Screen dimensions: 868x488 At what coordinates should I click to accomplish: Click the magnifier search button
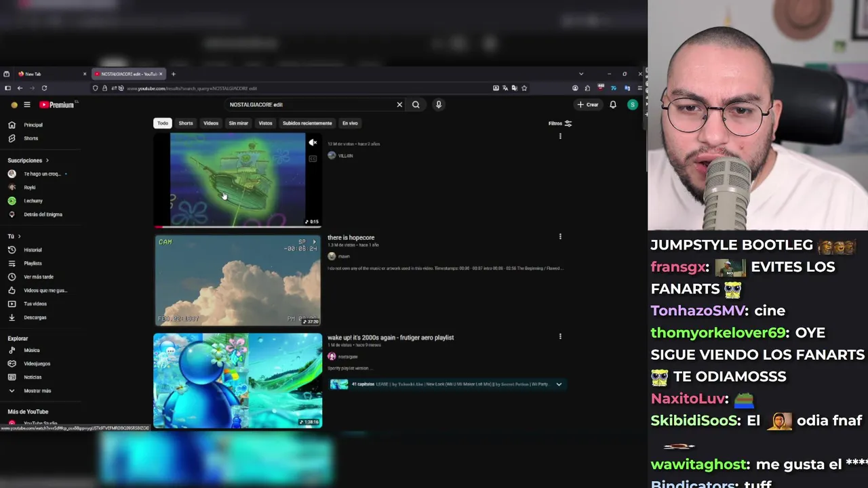coord(416,104)
